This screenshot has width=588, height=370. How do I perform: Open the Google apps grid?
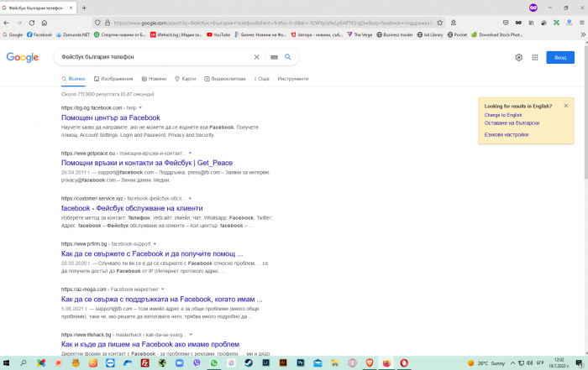pyautogui.click(x=535, y=57)
